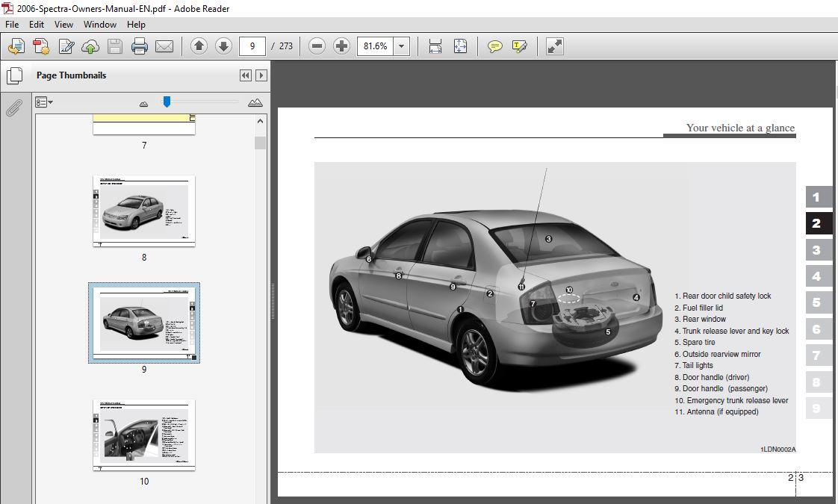Click the "Your vehicle at a glance" heading
Image resolution: width=838 pixels, height=504 pixels.
(740, 128)
